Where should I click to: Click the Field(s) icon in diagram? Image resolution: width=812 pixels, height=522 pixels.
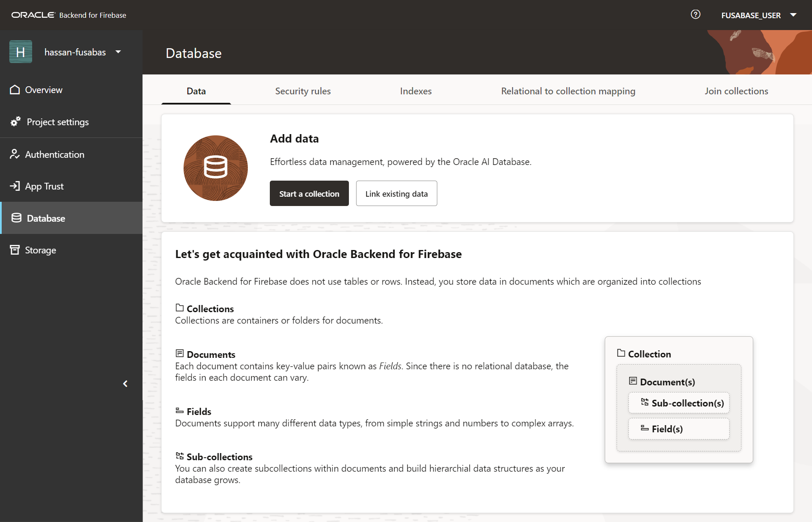coord(645,428)
